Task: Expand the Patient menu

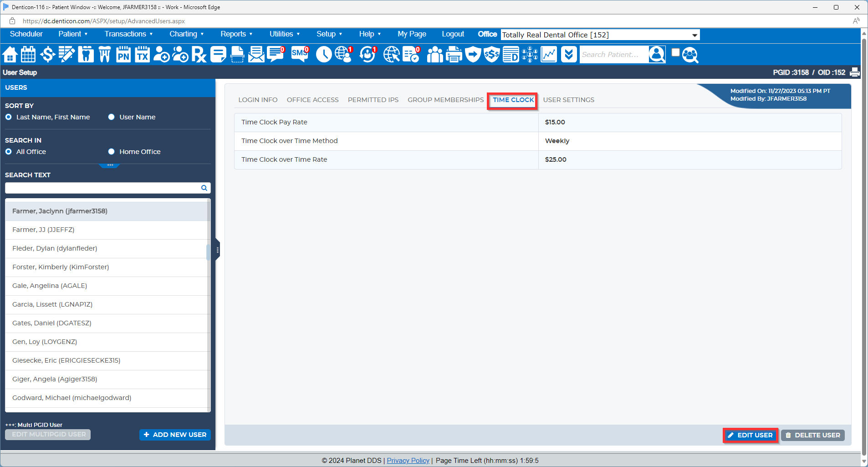Action: point(73,34)
